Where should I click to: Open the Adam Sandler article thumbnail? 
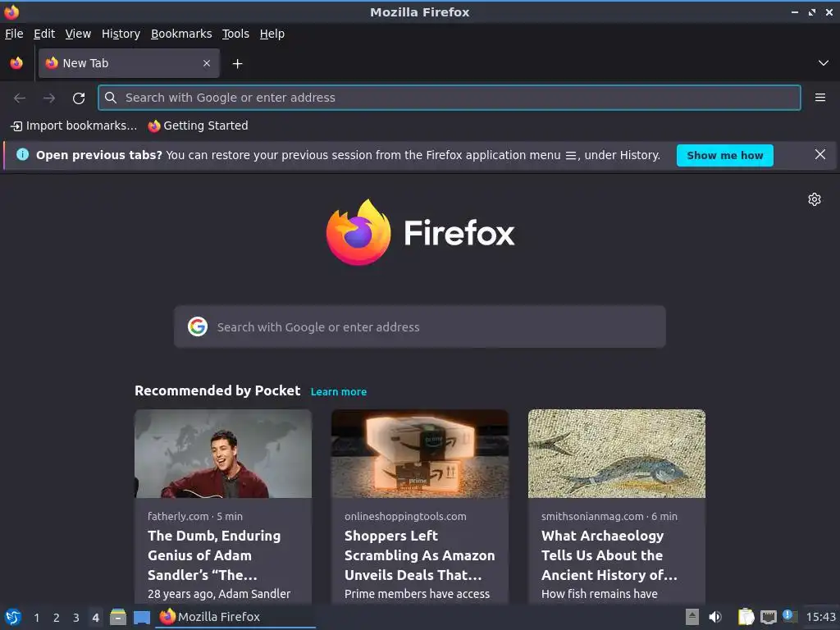tap(223, 454)
